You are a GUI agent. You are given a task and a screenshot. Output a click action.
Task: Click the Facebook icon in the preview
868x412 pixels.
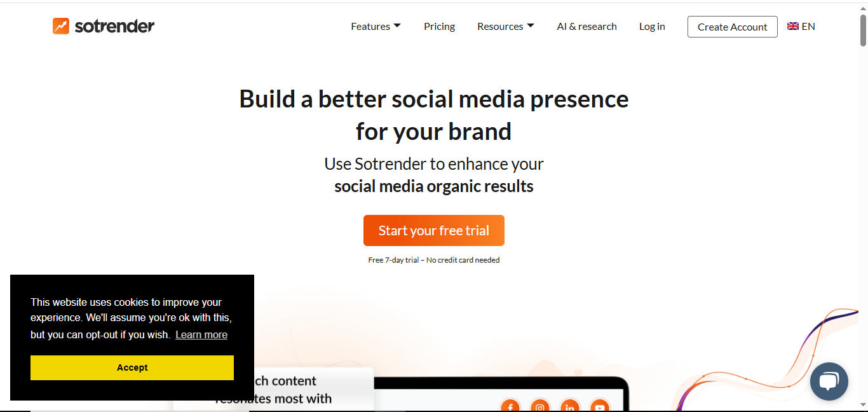[510, 407]
